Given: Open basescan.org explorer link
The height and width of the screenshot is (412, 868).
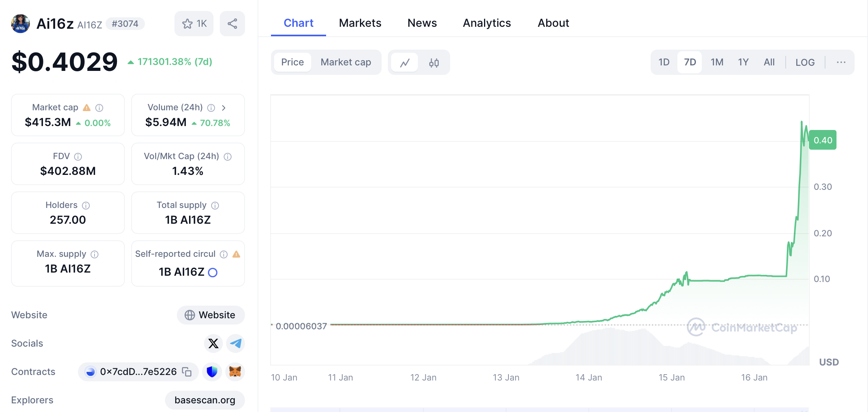Looking at the screenshot, I should pyautogui.click(x=205, y=400).
